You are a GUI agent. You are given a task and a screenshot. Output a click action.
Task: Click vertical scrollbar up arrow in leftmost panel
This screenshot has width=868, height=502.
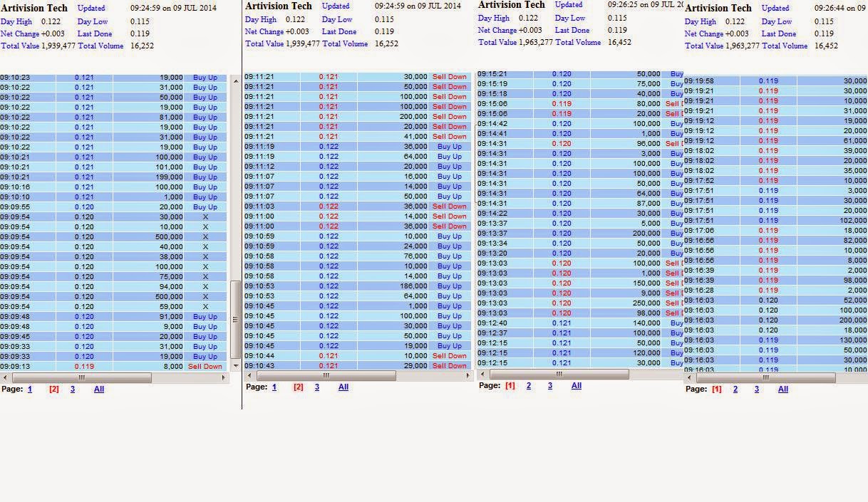237,81
